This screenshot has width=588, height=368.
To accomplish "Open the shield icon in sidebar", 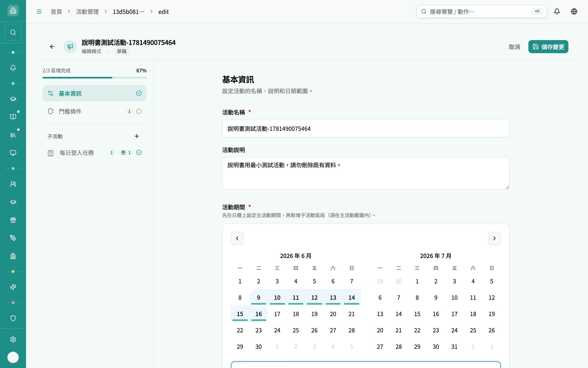I will [13, 318].
